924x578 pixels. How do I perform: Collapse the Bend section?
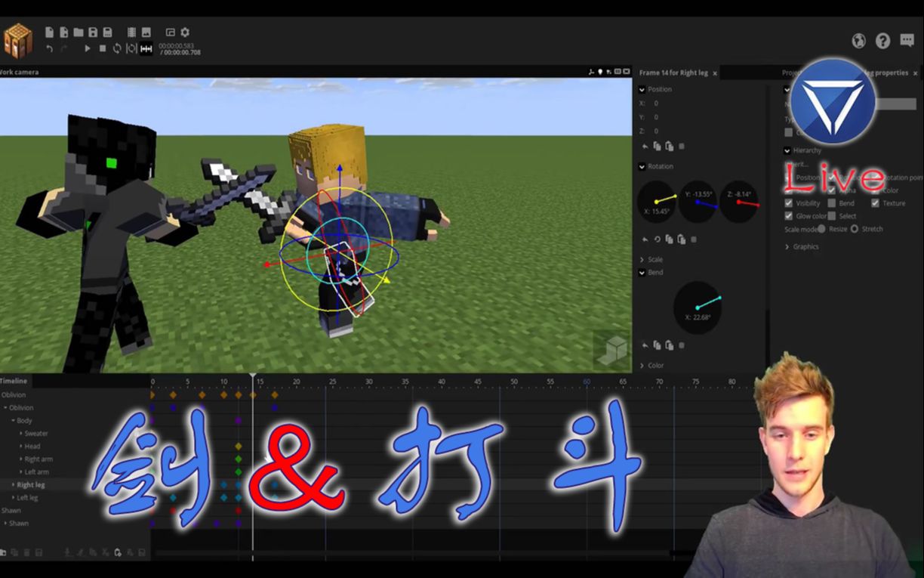642,272
